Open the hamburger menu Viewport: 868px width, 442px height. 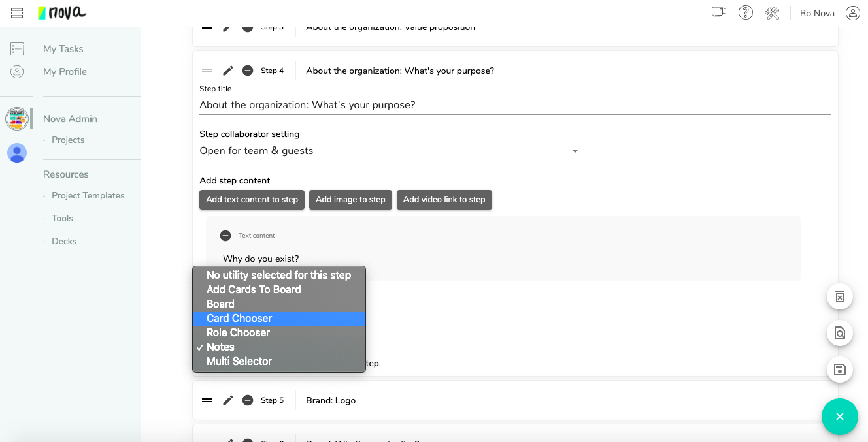(x=17, y=13)
